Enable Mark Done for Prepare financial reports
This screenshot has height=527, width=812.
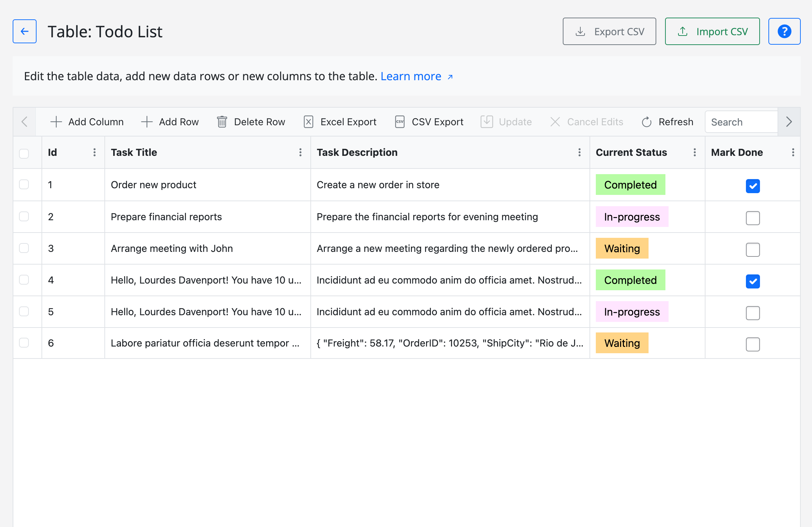[x=753, y=218]
